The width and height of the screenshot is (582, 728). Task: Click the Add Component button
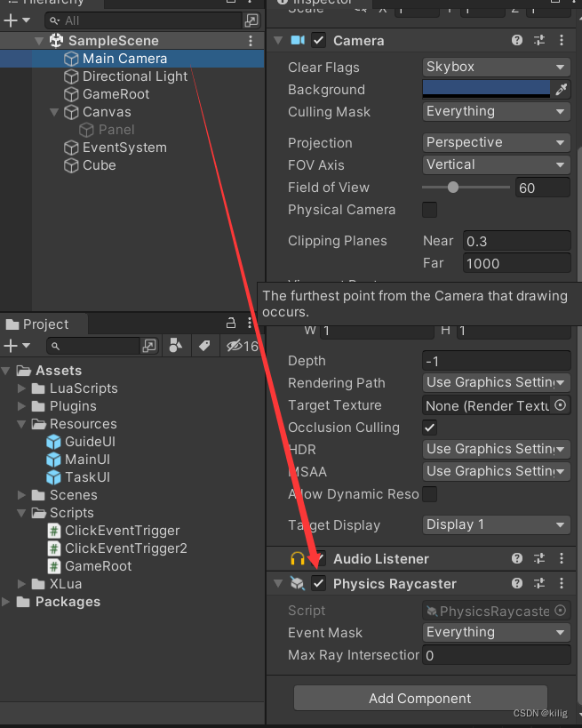point(419,698)
